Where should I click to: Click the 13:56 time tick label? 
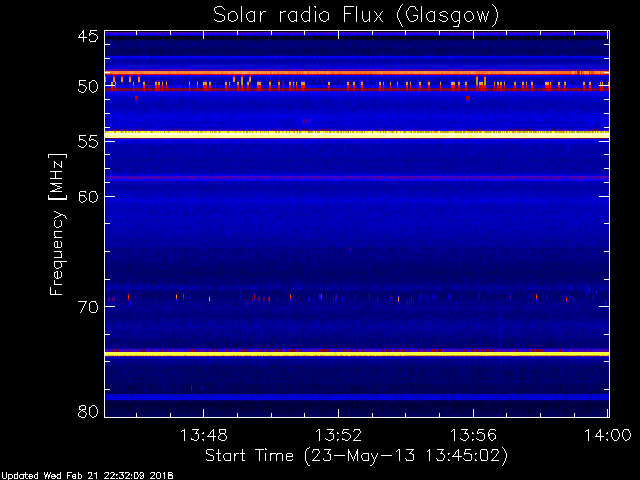473,435
